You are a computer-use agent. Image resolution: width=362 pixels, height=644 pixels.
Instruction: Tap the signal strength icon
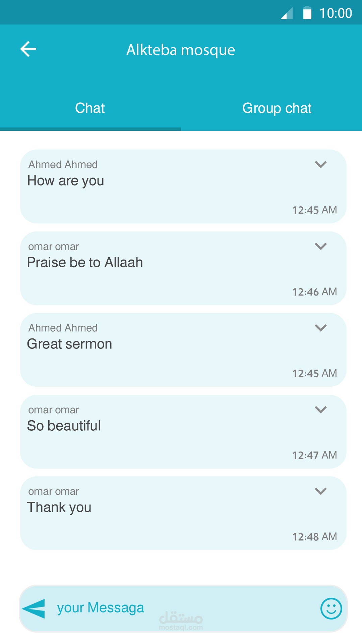[287, 13]
